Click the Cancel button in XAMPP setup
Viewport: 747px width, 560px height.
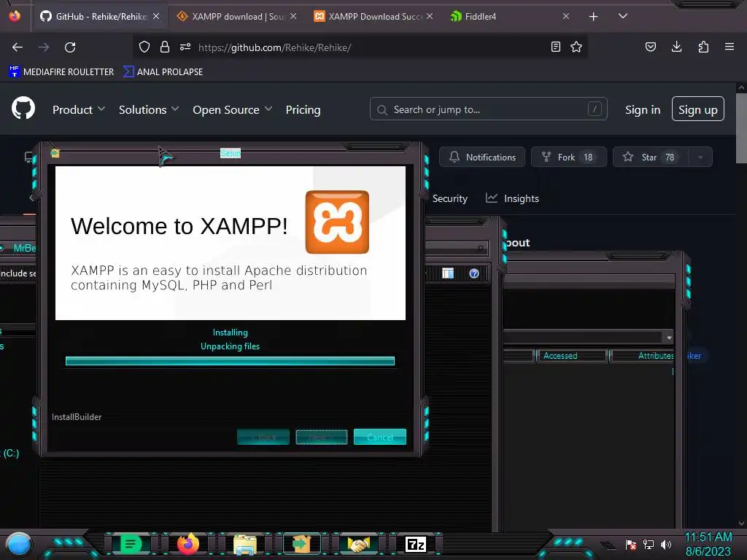[x=379, y=437]
